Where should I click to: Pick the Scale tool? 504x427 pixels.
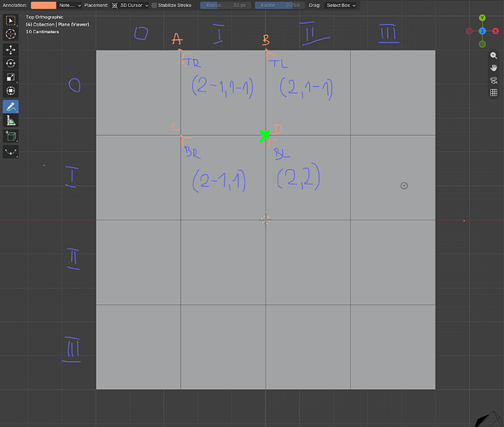click(10, 77)
